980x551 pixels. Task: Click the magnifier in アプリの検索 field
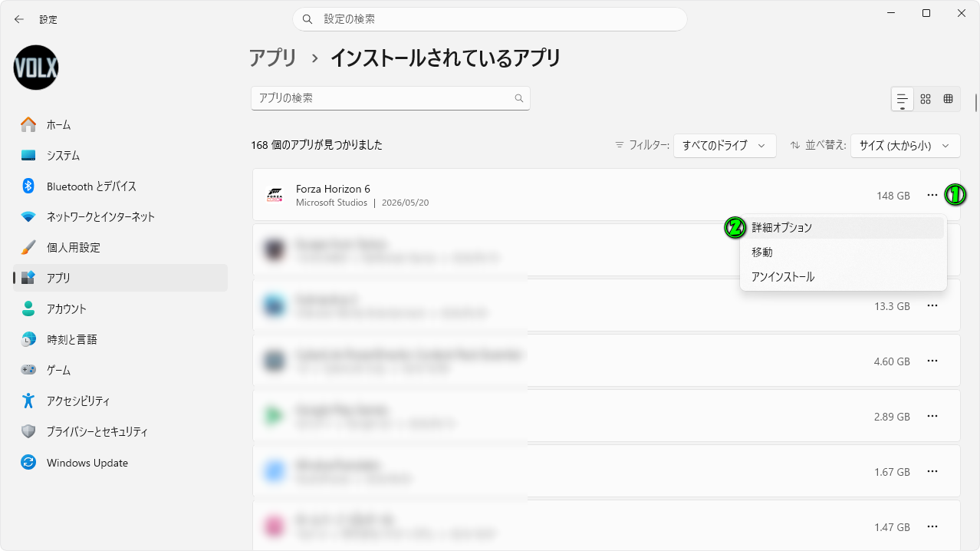coord(519,98)
